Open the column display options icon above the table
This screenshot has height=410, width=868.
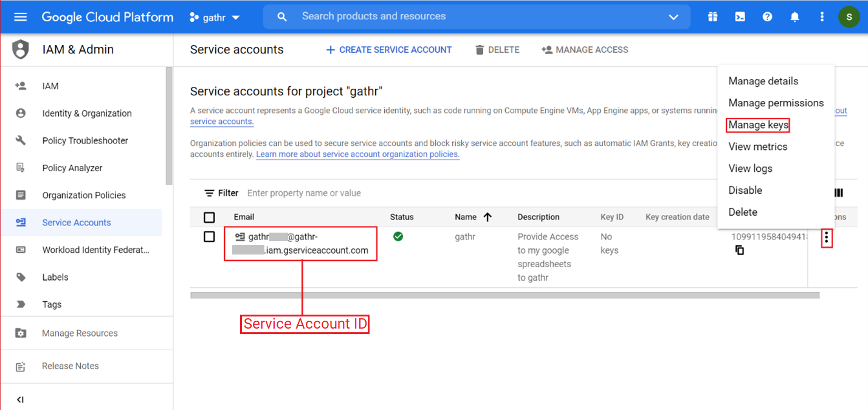pos(839,193)
